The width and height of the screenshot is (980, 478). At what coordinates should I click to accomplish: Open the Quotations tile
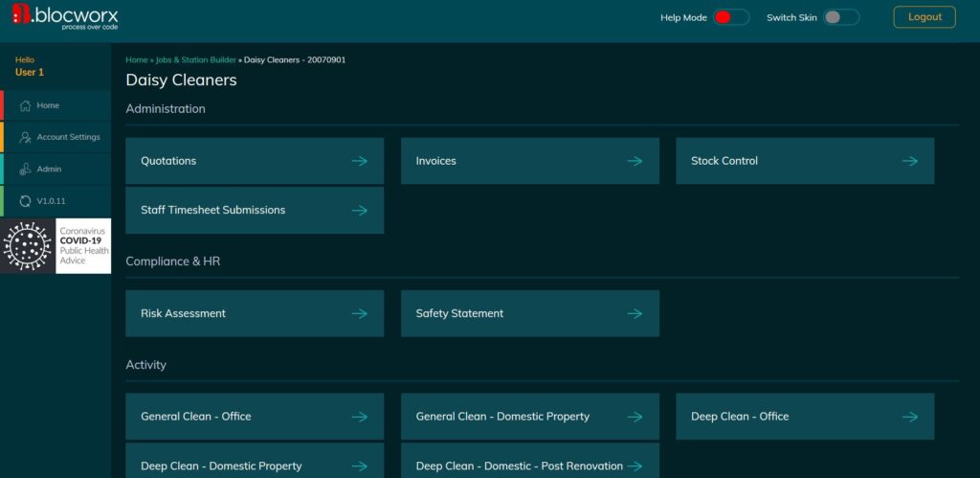(x=255, y=161)
